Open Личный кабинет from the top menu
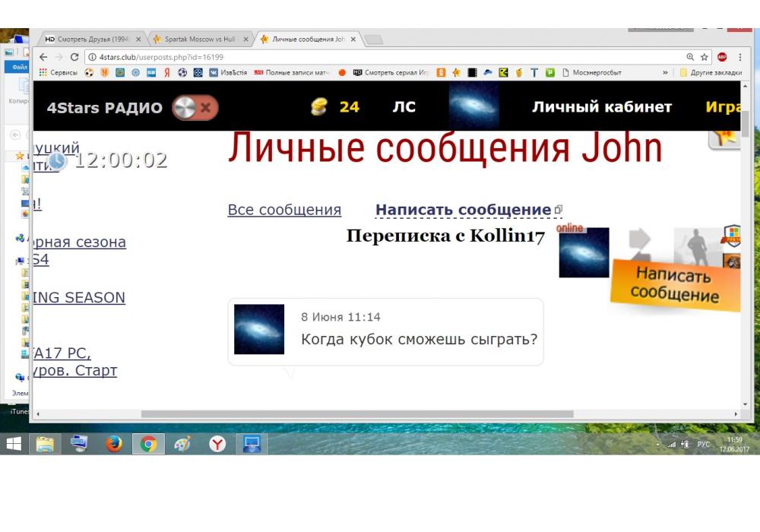760x532 pixels. [x=601, y=107]
